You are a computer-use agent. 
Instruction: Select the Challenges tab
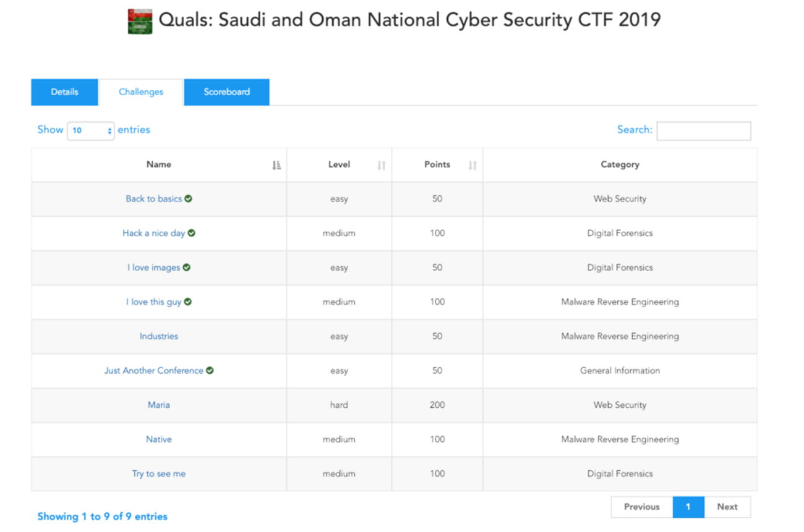[x=141, y=92]
